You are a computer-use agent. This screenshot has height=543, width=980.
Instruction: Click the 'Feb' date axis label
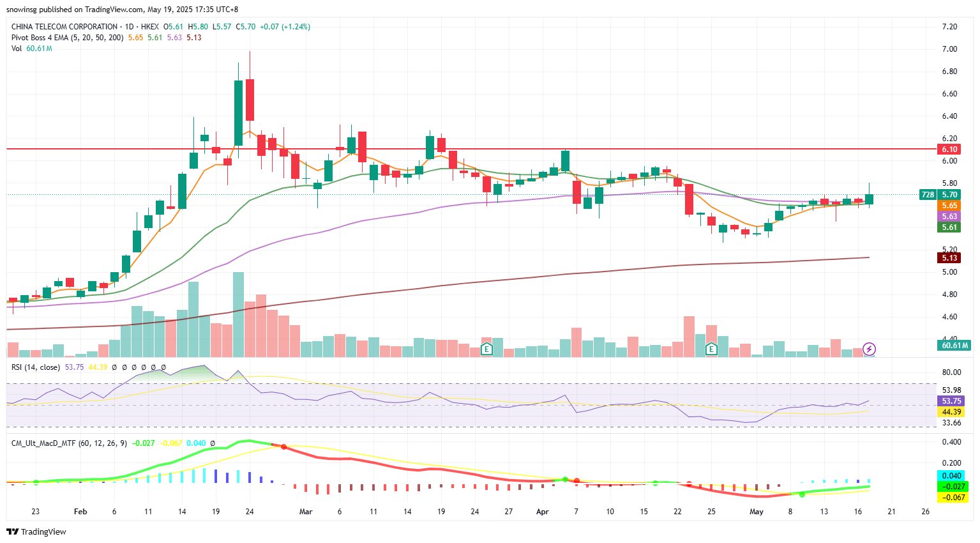tap(80, 512)
